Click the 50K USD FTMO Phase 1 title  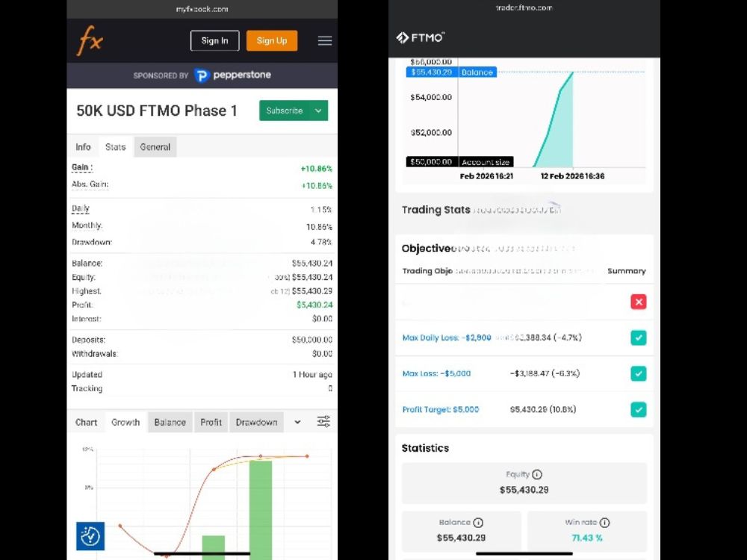point(157,111)
